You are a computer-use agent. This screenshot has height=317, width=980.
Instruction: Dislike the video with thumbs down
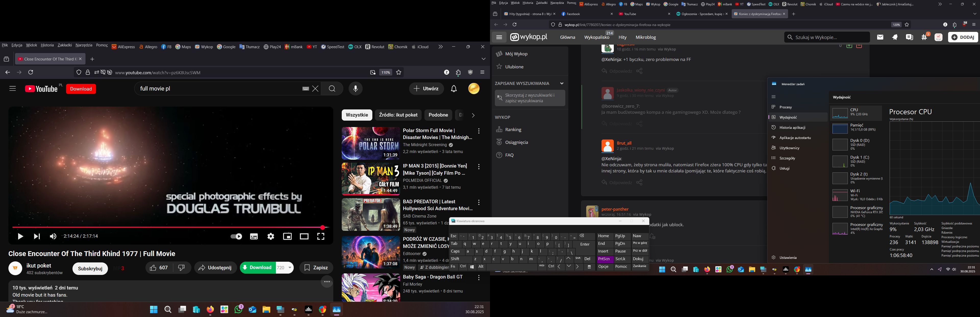tap(181, 268)
